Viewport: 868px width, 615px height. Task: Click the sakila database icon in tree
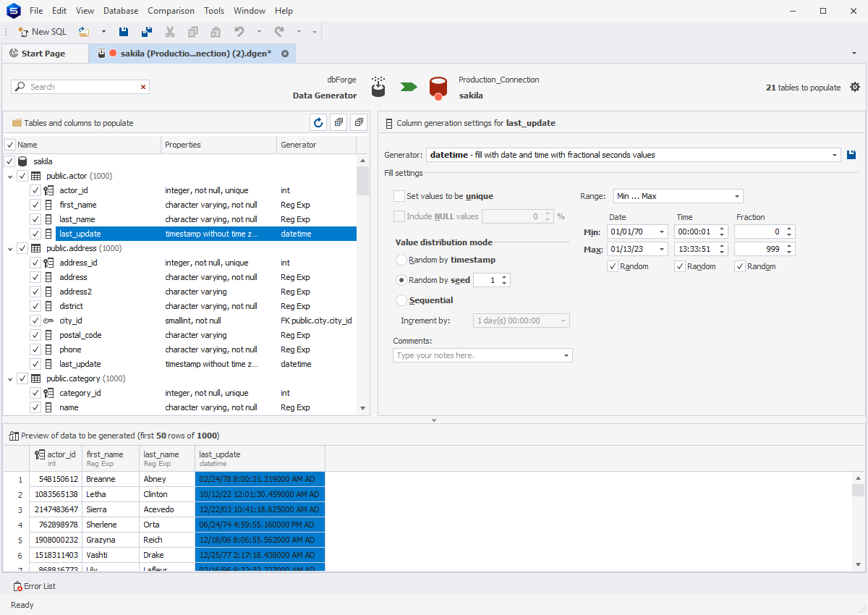(x=22, y=161)
